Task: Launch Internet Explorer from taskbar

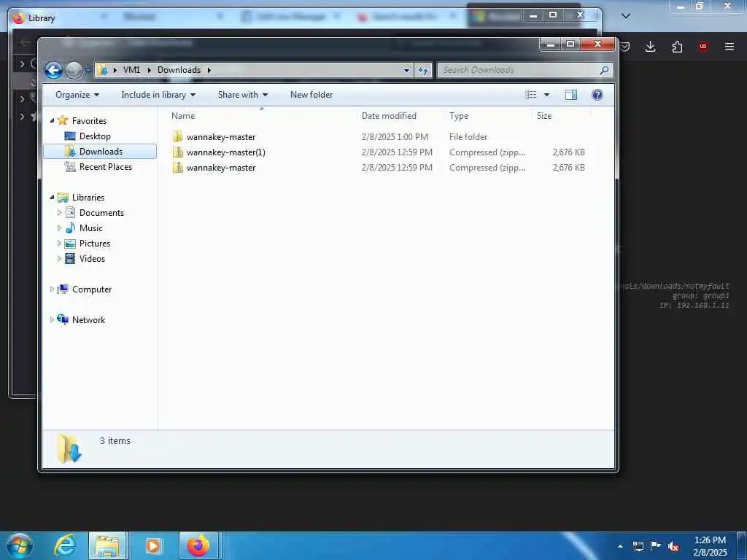Action: 64,545
